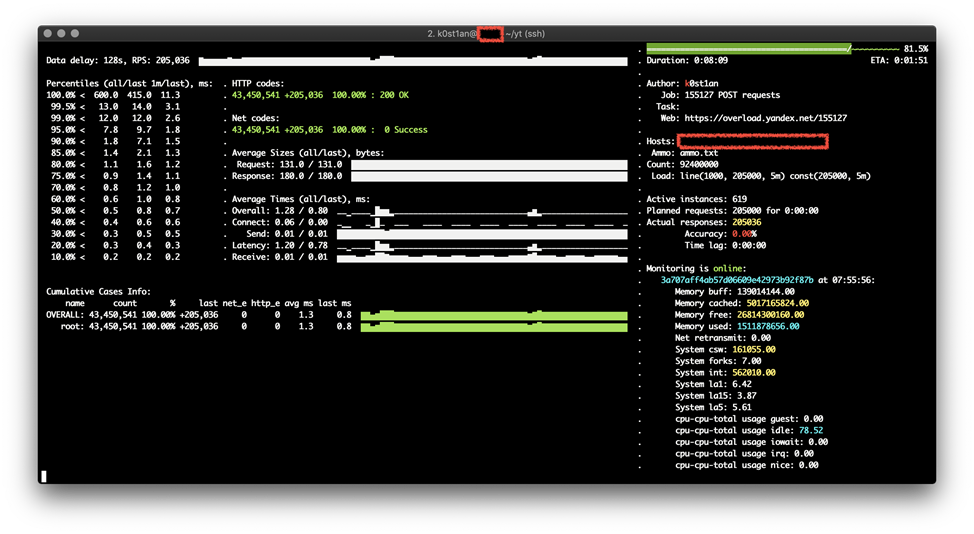Click the green bar chart in root row
The width and height of the screenshot is (974, 534).
click(x=494, y=327)
